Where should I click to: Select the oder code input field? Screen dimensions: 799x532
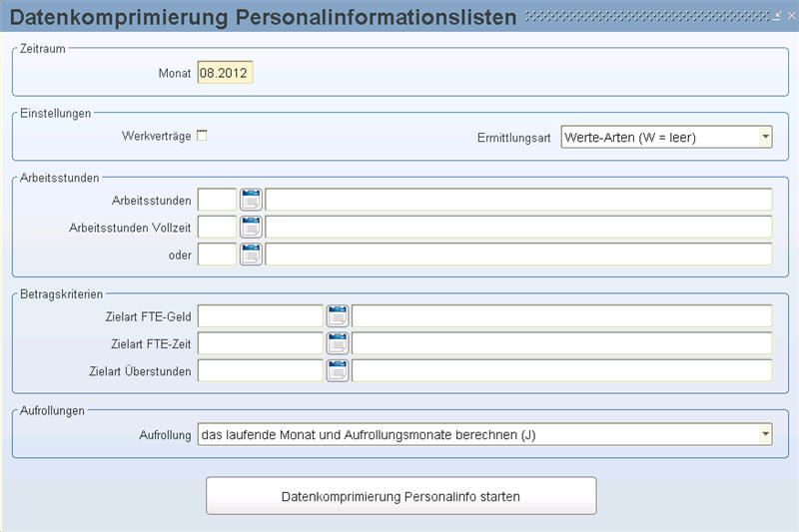click(x=217, y=255)
